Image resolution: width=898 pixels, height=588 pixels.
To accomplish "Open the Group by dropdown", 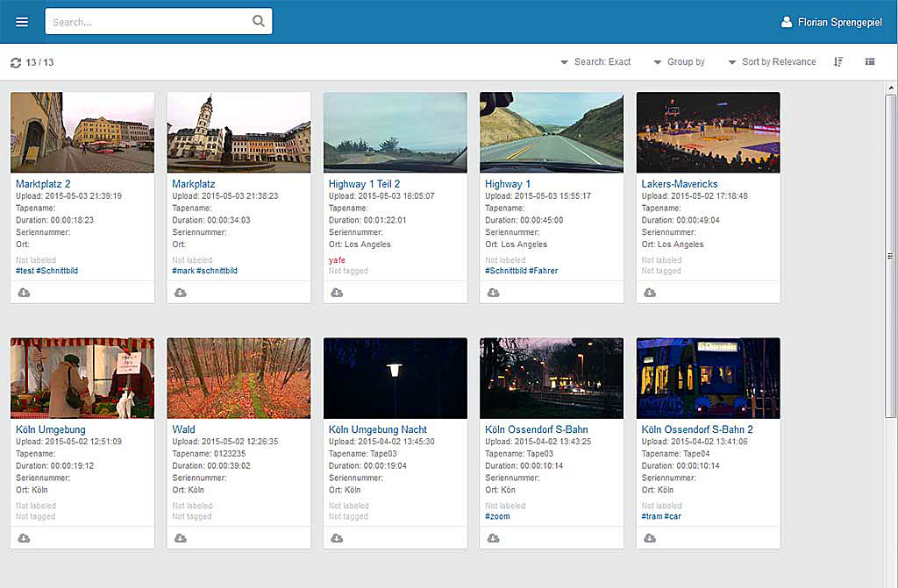I will [x=680, y=62].
